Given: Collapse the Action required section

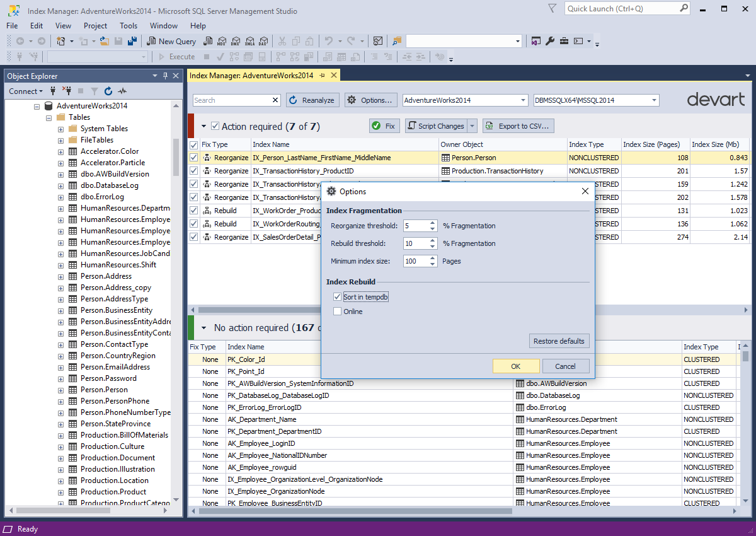Looking at the screenshot, I should tap(204, 126).
